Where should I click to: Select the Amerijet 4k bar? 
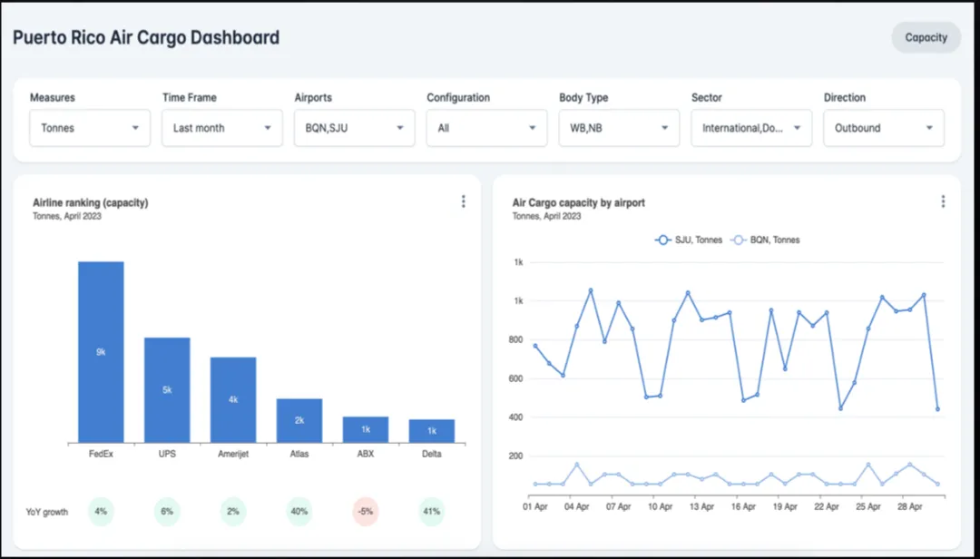(233, 399)
